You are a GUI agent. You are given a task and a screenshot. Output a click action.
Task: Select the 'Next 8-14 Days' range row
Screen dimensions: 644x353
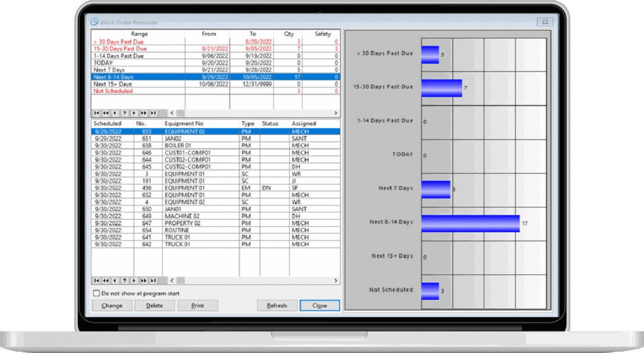tap(216, 77)
